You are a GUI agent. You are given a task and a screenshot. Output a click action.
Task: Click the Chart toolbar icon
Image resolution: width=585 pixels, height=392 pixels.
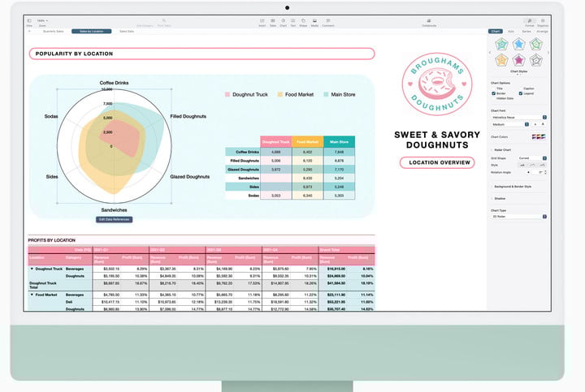coord(283,21)
